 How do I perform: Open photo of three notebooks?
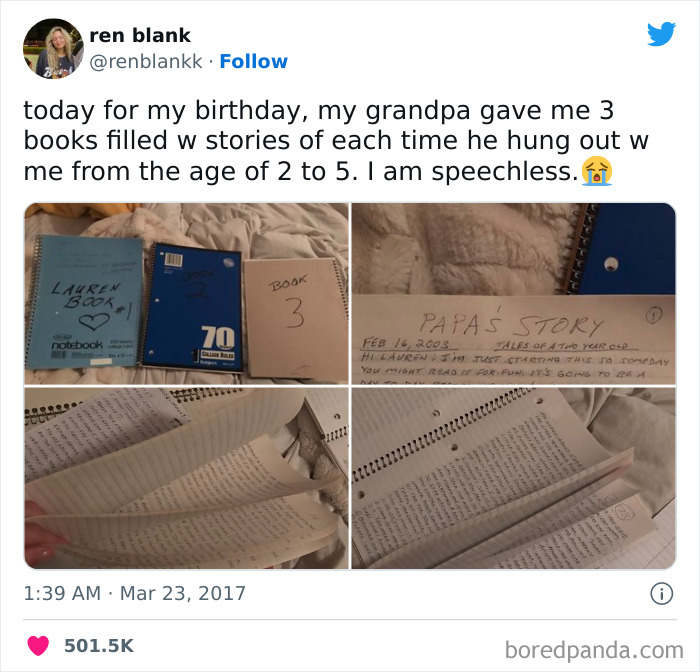point(186,294)
